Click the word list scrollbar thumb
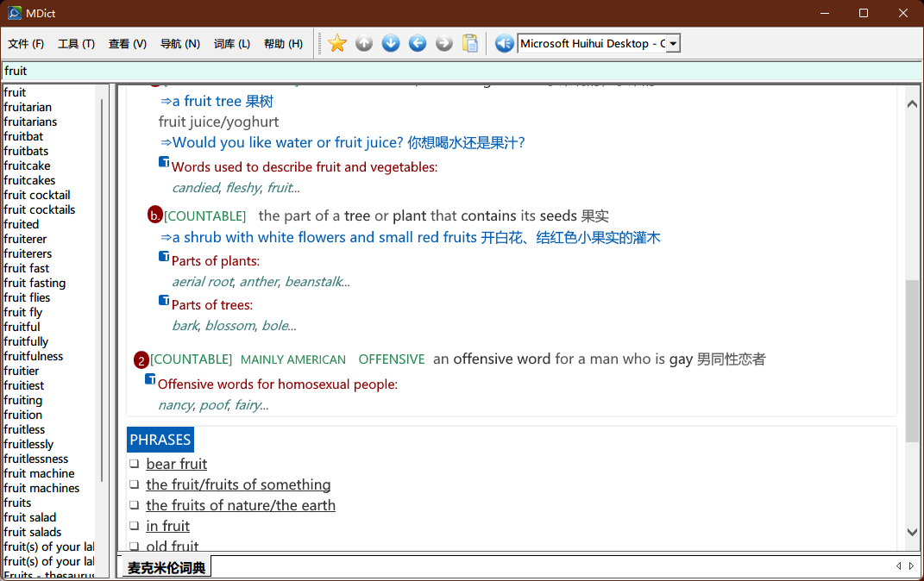The width and height of the screenshot is (924, 581). (103, 290)
